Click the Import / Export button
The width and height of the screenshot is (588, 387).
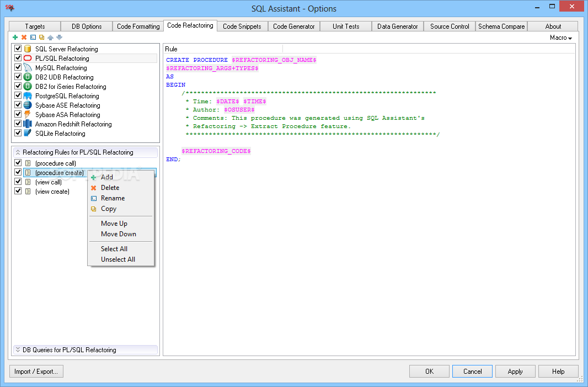[x=36, y=372]
